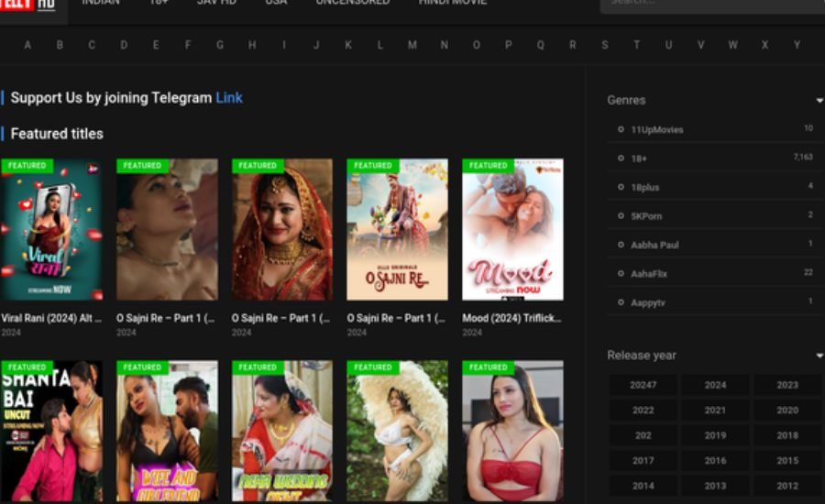Open the Mood poster thumbnail
This screenshot has width=825, height=504.
pos(513,230)
